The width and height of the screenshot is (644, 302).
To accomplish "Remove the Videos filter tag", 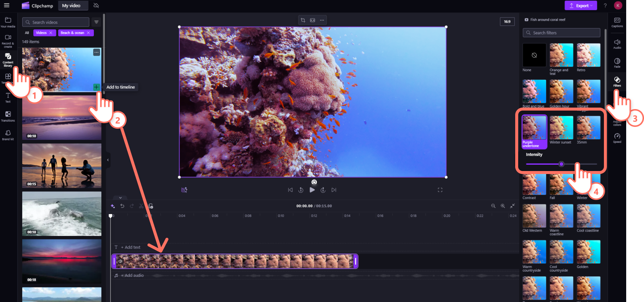I will click(51, 33).
